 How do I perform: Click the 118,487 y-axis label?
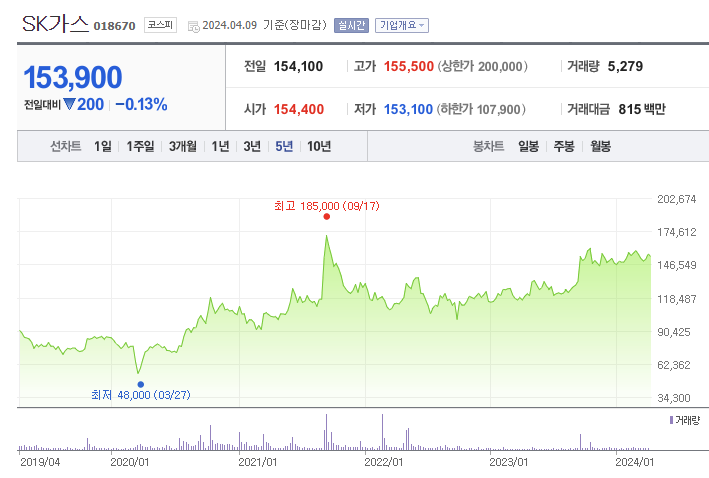click(x=676, y=299)
